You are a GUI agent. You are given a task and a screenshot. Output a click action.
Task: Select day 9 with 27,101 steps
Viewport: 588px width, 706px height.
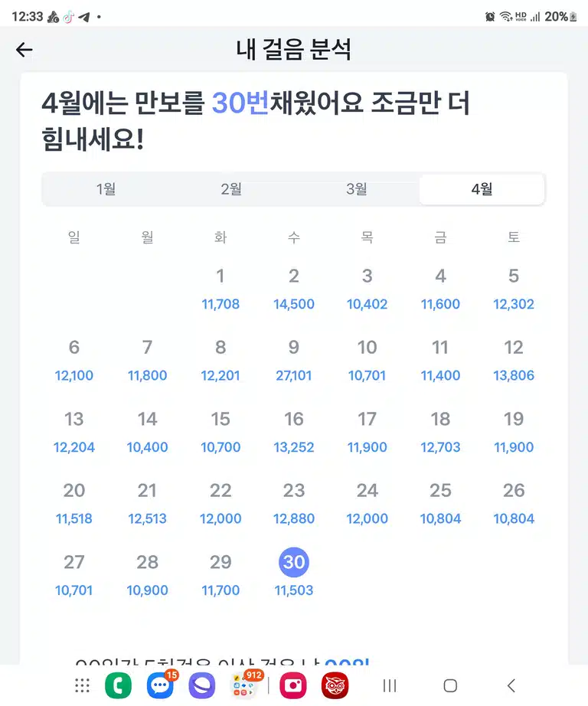pyautogui.click(x=294, y=360)
